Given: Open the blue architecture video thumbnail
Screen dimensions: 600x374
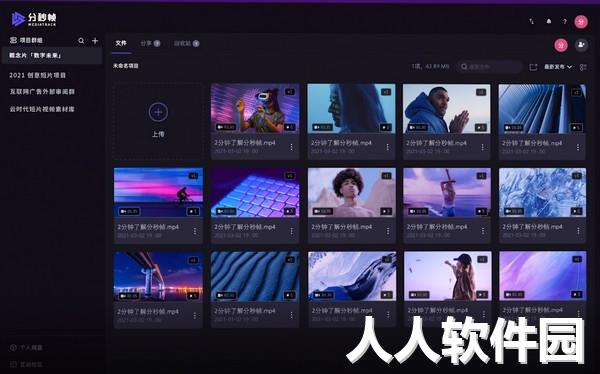Looking at the screenshot, I should pyautogui.click(x=542, y=109).
